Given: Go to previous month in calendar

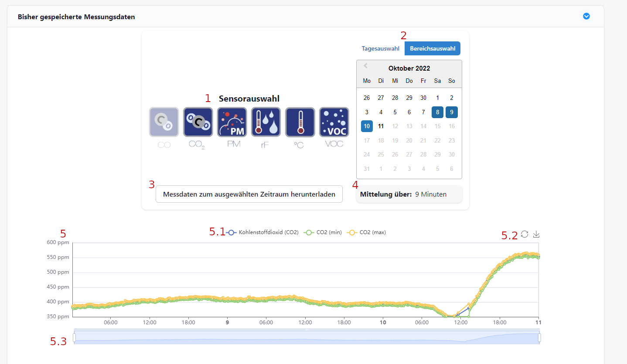Looking at the screenshot, I should [x=366, y=66].
